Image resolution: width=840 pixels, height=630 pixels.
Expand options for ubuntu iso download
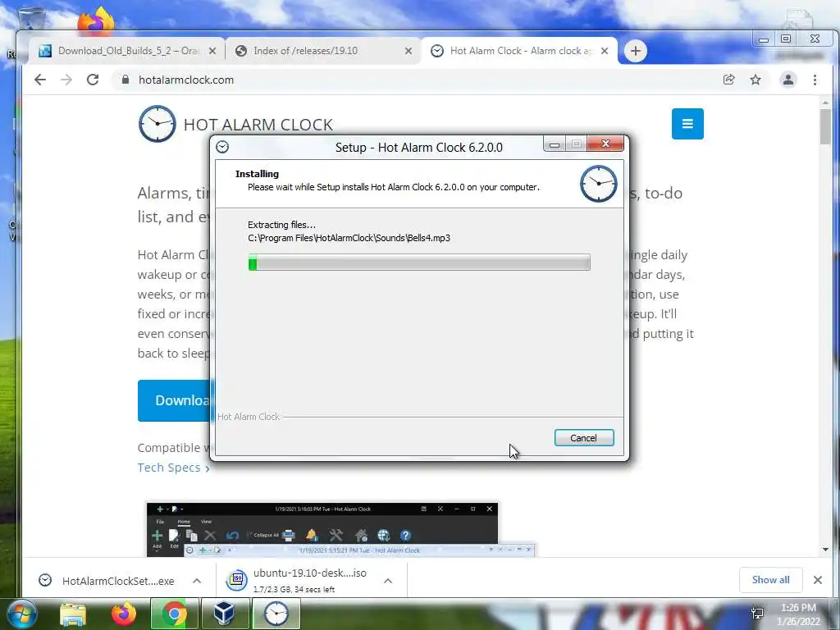(388, 581)
